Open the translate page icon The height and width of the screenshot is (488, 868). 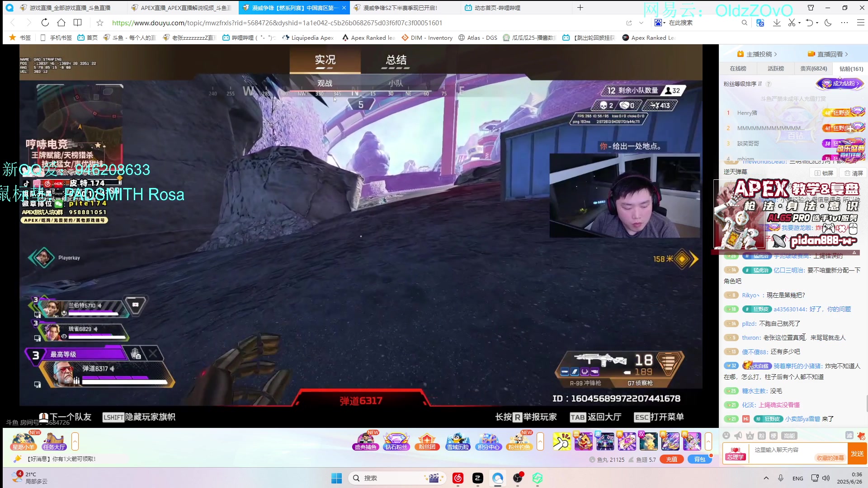tap(760, 23)
